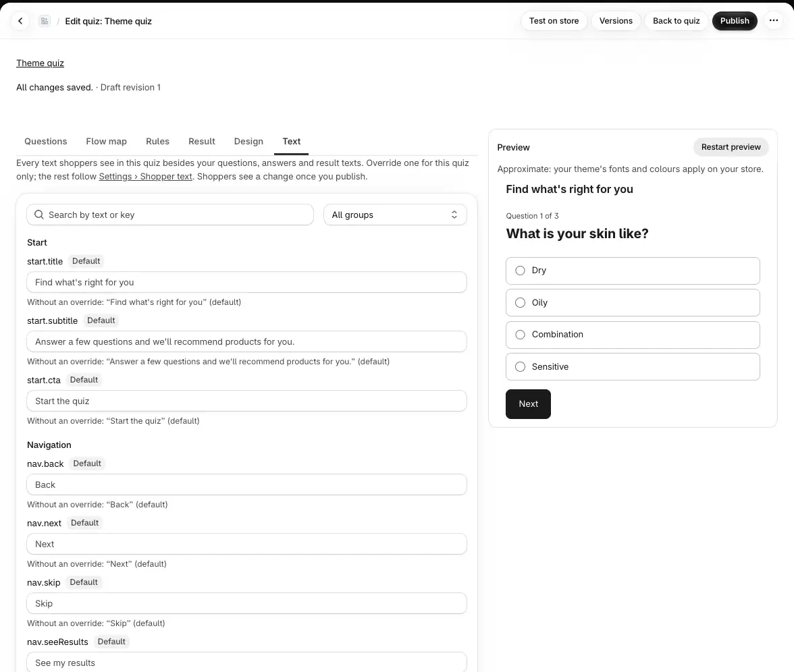Viewport: 794px width, 672px height.
Task: Open the Rules tab
Action: pyautogui.click(x=157, y=141)
